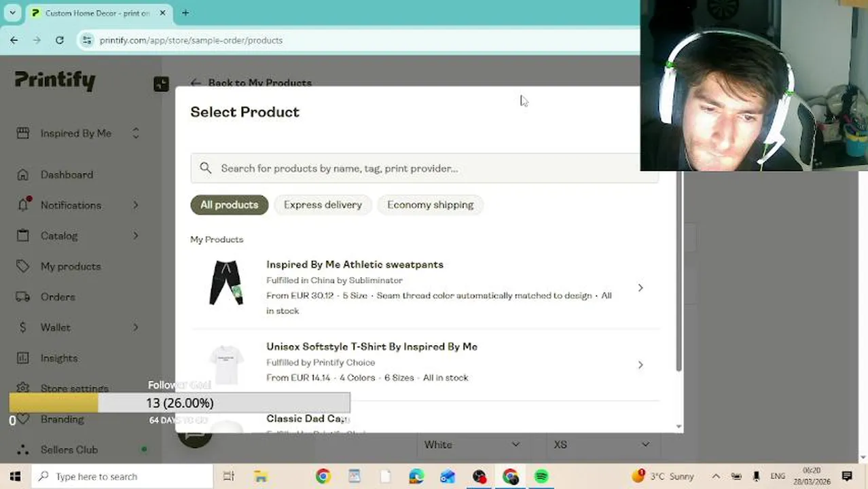Screen dimensions: 868x489
Task: Expand the Notifications submenu chevron
Action: (135, 205)
